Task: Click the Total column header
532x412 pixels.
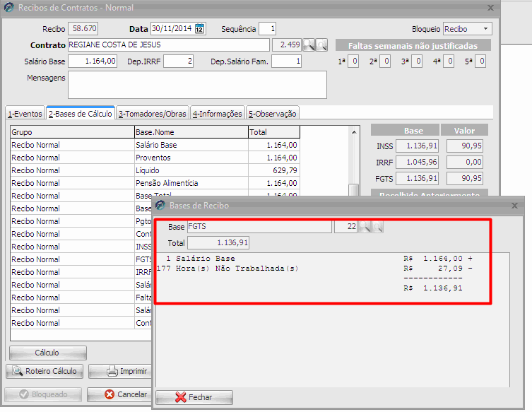Action: (x=274, y=132)
